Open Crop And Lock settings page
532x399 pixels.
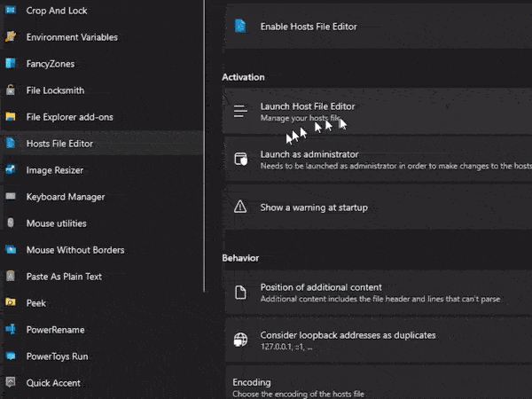[x=102, y=10]
